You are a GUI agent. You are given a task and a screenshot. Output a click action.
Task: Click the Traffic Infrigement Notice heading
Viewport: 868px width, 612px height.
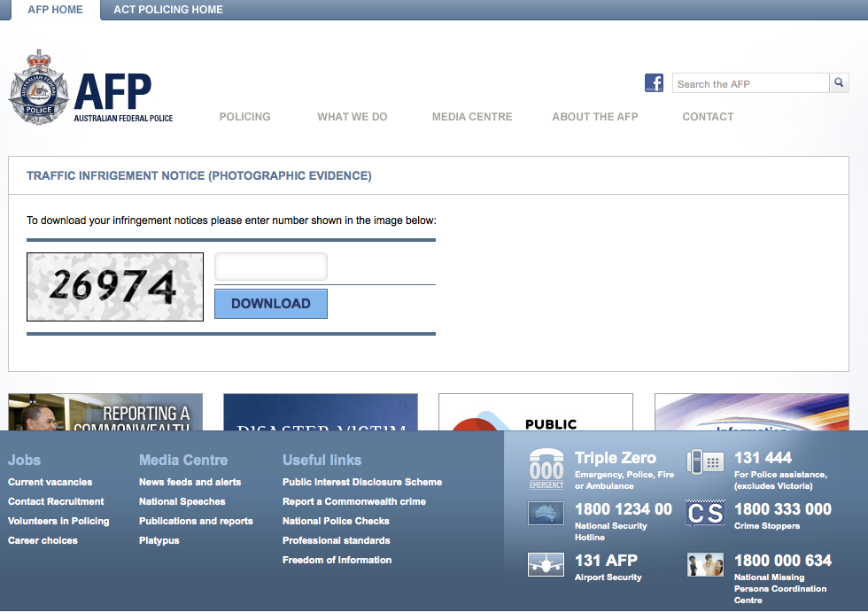point(199,175)
